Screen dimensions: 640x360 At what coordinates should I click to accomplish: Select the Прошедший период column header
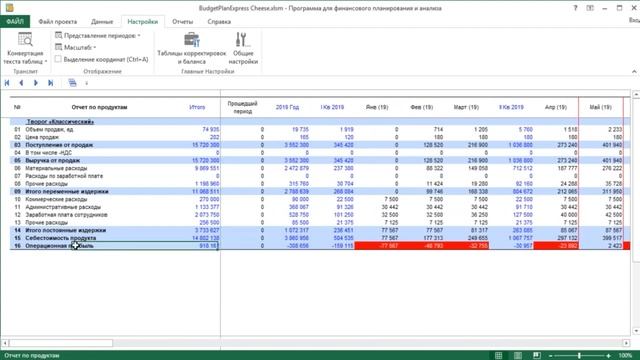(242, 107)
